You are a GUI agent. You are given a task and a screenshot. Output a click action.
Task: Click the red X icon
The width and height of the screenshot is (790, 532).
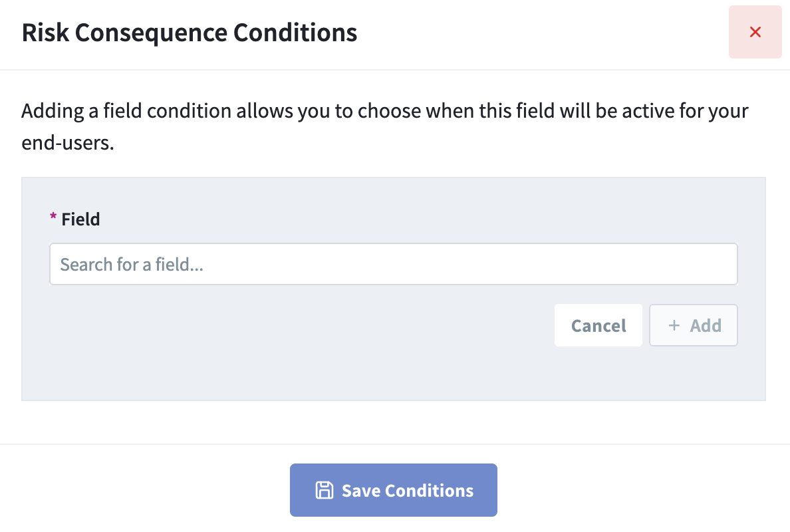[755, 32]
